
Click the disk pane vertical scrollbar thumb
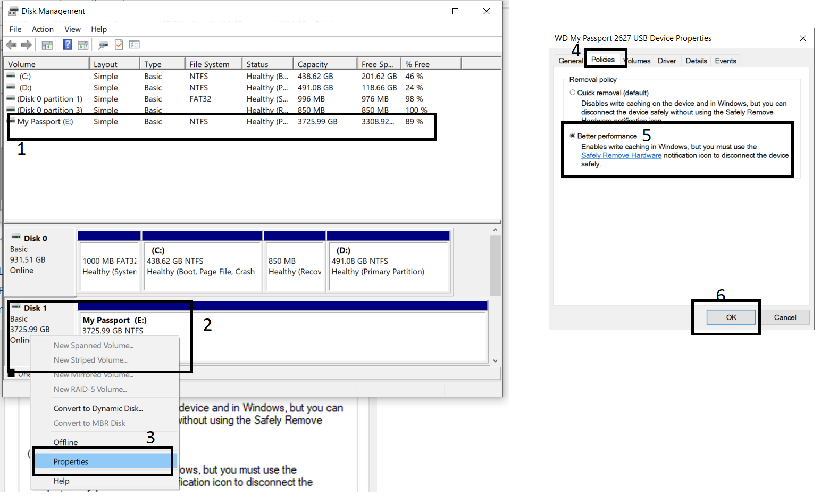(x=495, y=265)
